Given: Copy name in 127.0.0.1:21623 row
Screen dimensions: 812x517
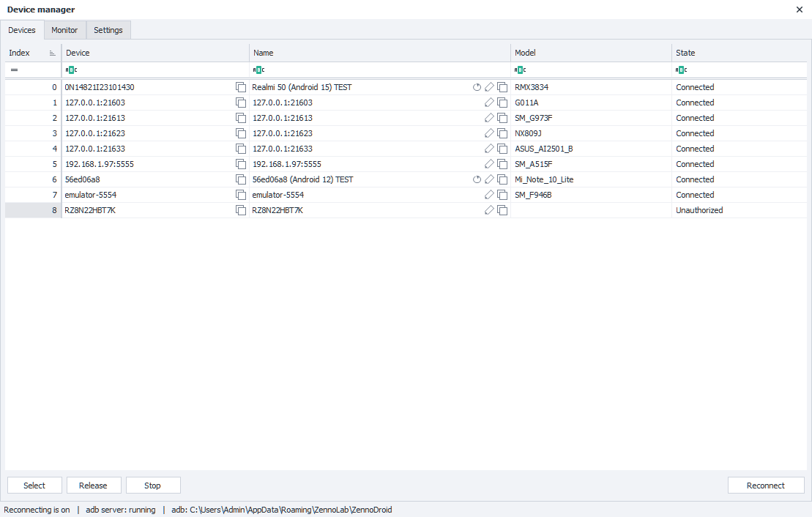Looking at the screenshot, I should coord(502,133).
